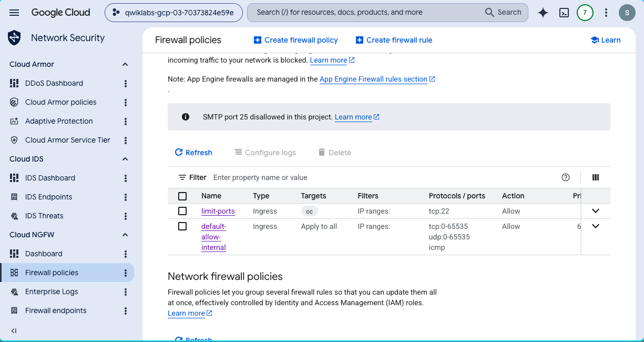The image size is (644, 342).
Task: Open more options for Cloud Armor policies
Action: click(126, 102)
